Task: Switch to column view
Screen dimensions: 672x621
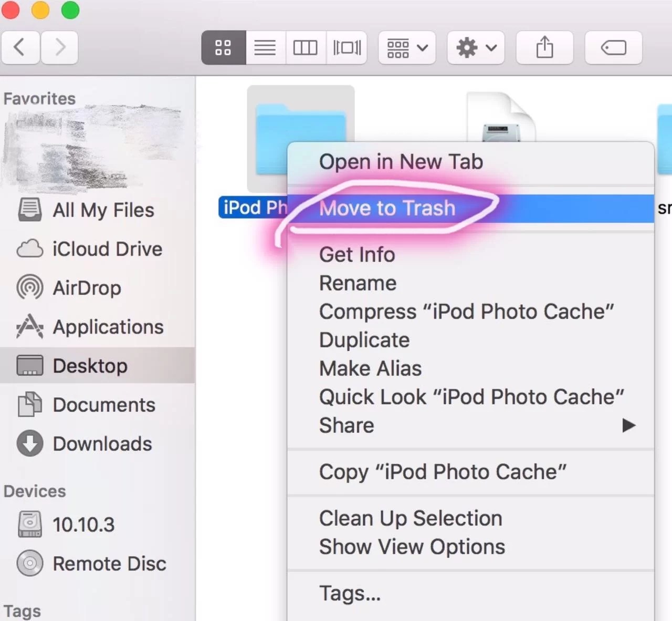Action: coord(306,48)
